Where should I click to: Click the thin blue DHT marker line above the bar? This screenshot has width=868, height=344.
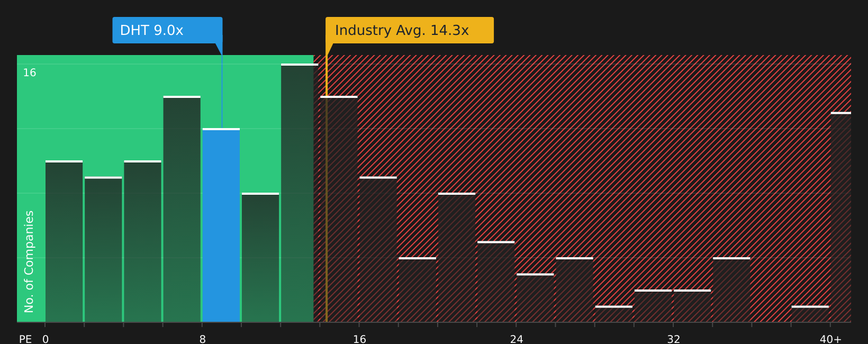[x=222, y=92]
